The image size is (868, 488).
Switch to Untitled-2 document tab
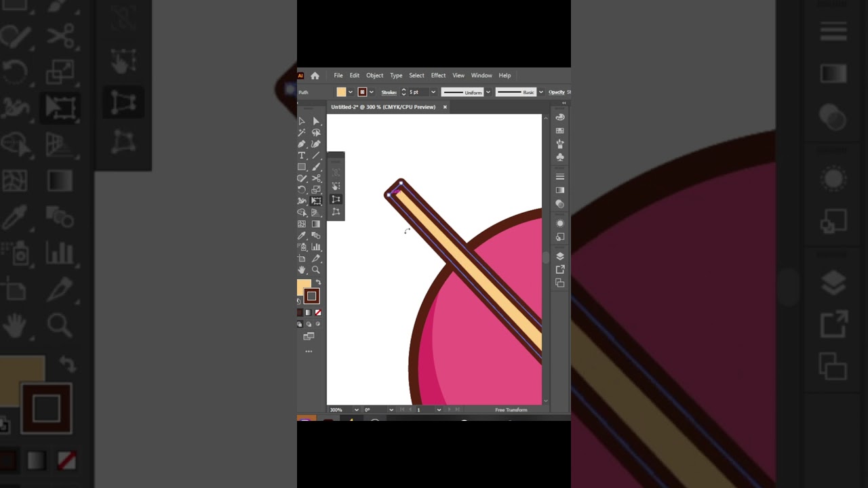383,107
